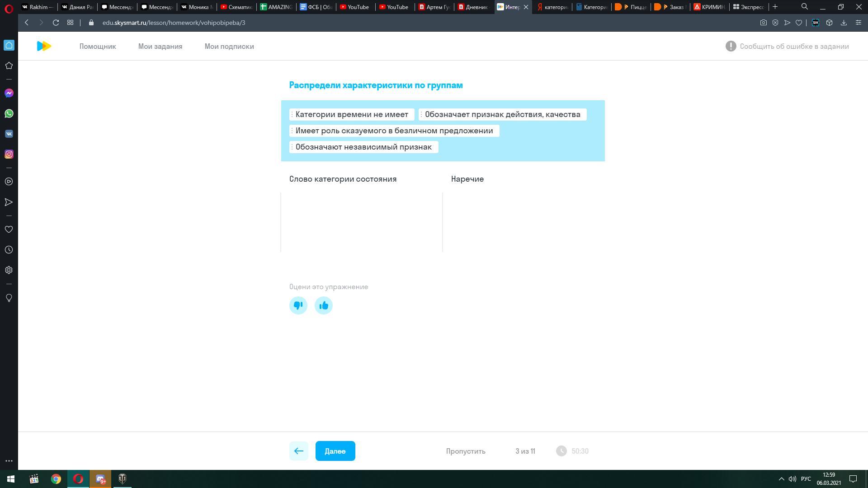This screenshot has width=868, height=488.
Task: Open Instagram in the Opera sidebar
Action: (x=9, y=154)
